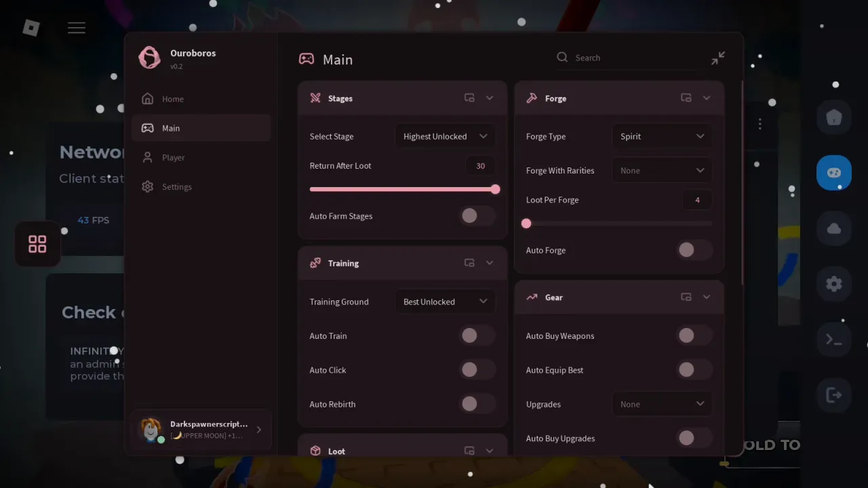Open Select Stage dropdown Highest Unlocked

tap(445, 136)
